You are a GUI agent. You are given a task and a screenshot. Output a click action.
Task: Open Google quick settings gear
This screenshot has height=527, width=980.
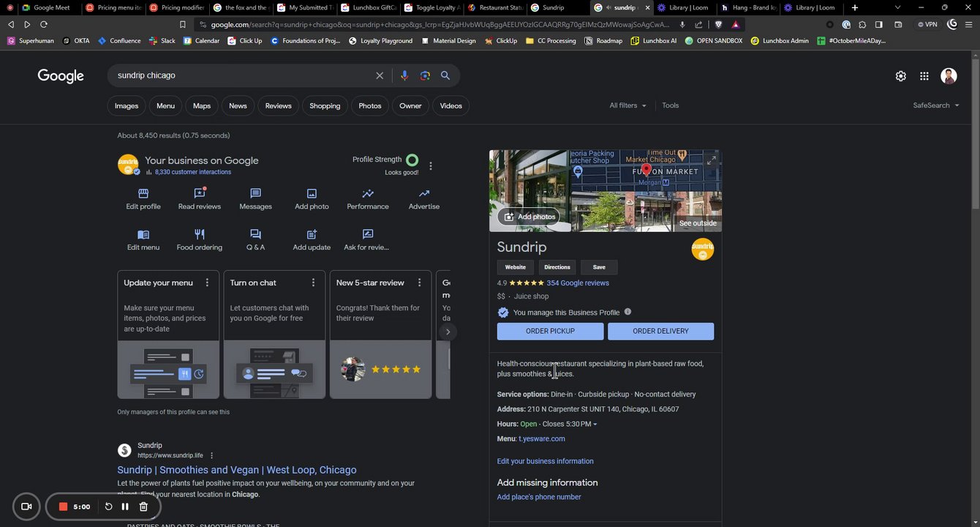point(900,76)
